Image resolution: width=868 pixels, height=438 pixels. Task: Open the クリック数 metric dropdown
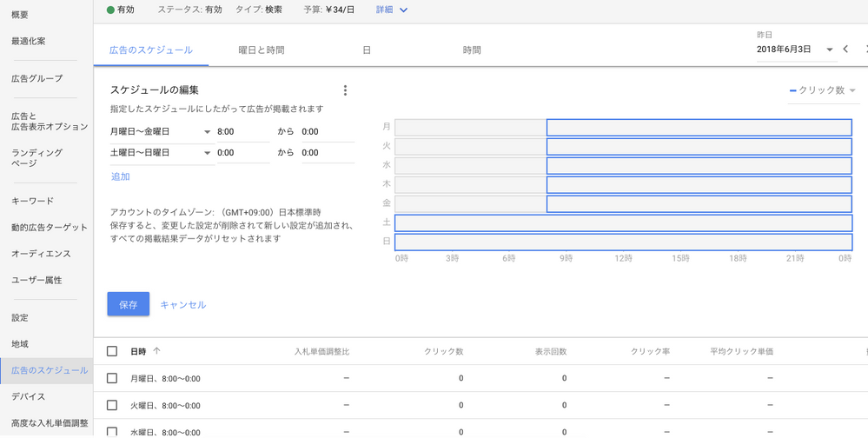(823, 90)
